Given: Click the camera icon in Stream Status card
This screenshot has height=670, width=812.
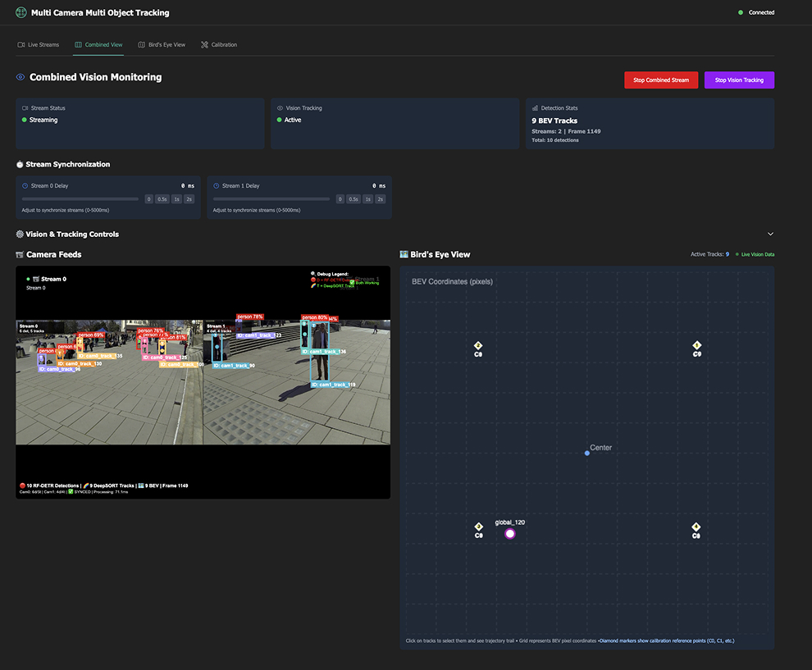Looking at the screenshot, I should (25, 108).
